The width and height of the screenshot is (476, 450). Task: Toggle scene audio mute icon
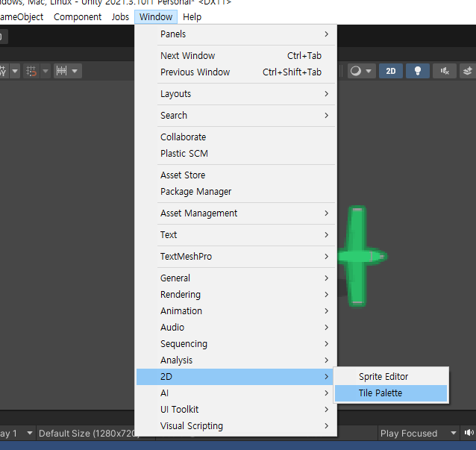click(445, 71)
